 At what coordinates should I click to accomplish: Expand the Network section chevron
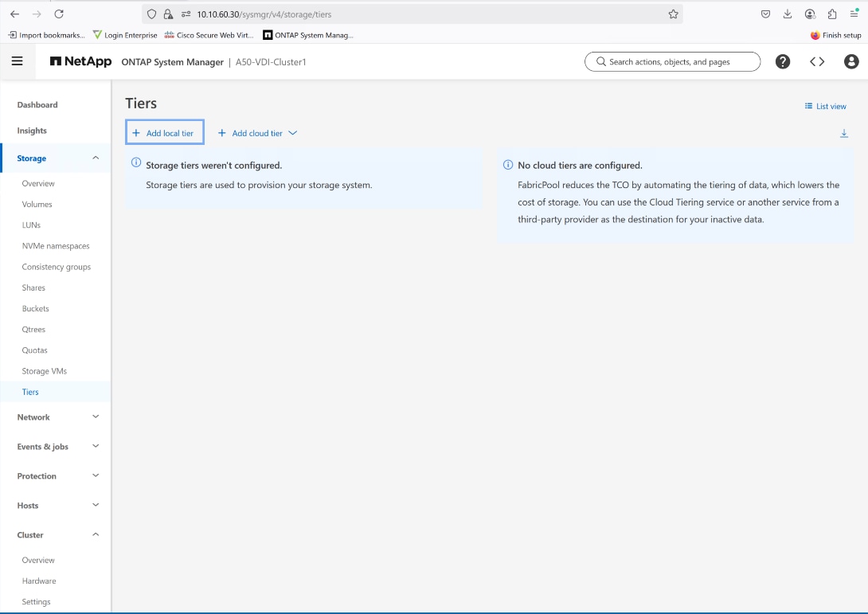coord(96,417)
